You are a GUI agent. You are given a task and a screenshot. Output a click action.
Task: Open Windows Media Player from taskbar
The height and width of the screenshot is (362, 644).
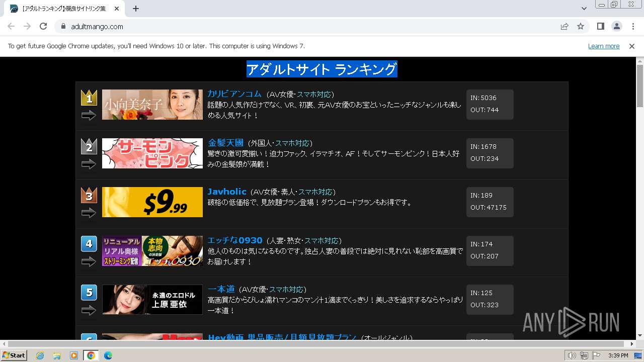[74, 355]
